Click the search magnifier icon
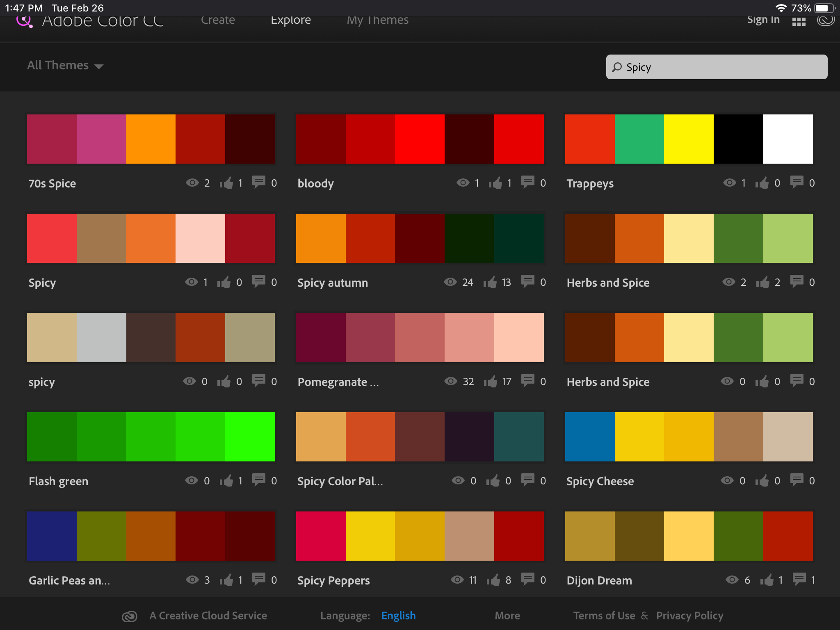The image size is (840, 630). [617, 67]
